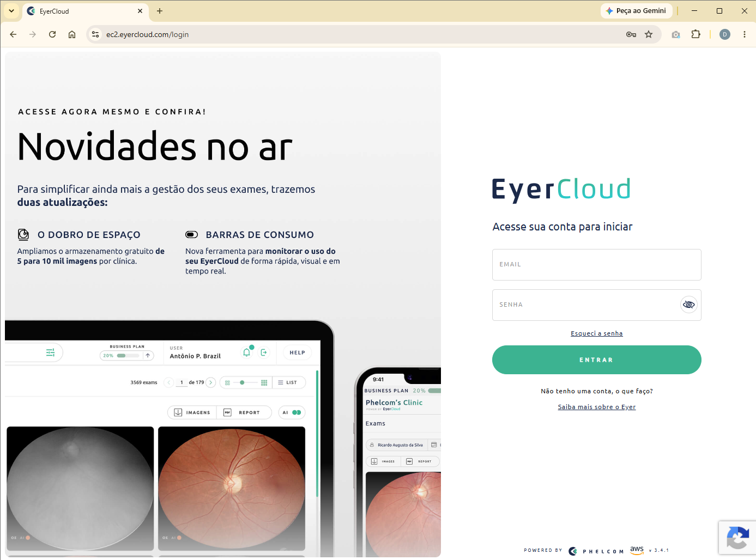Expand the tab search dropdown
The image size is (756, 560).
point(11,11)
